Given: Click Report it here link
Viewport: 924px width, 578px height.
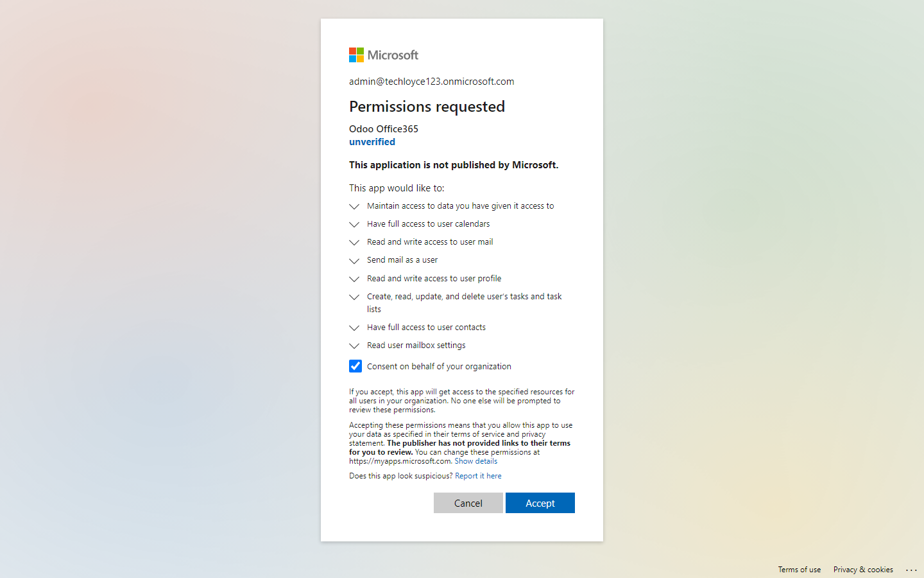Looking at the screenshot, I should [478, 476].
